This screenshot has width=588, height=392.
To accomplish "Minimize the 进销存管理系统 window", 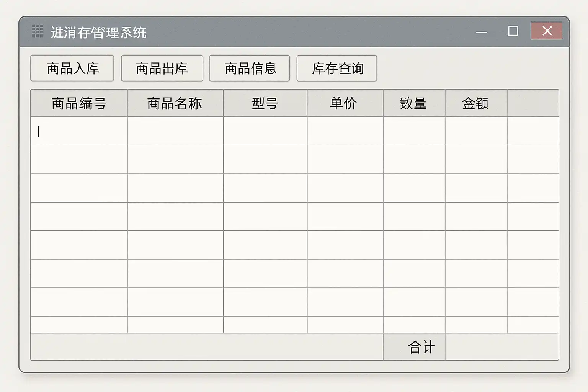I will point(482,32).
